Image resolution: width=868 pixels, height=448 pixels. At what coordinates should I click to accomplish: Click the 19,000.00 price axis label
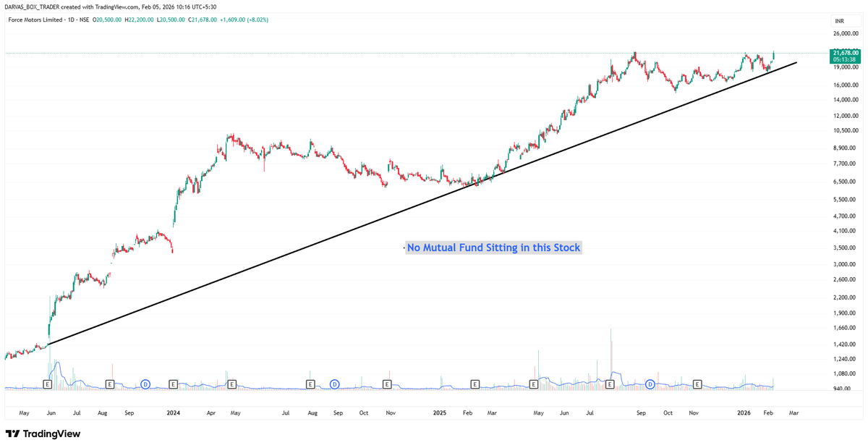tap(846, 67)
